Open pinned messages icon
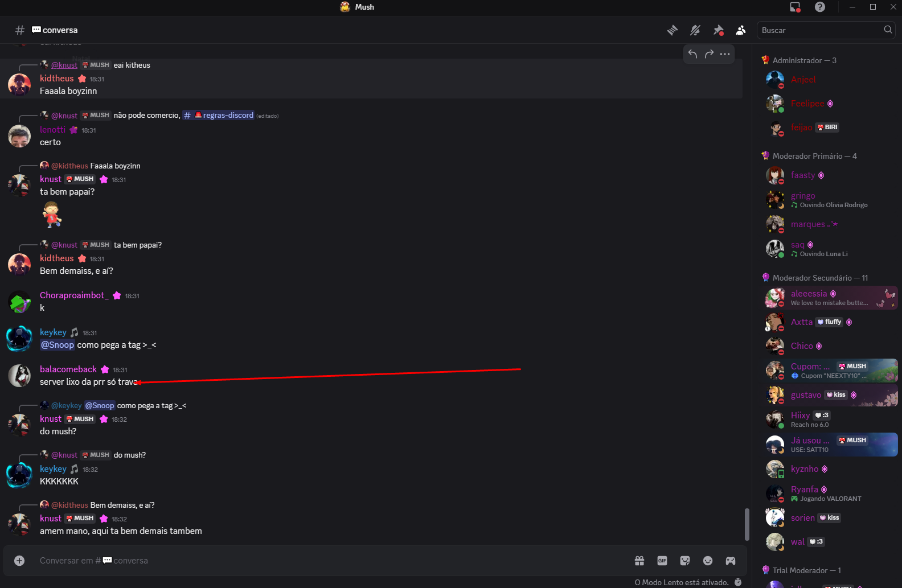This screenshot has height=588, width=902. (x=718, y=30)
